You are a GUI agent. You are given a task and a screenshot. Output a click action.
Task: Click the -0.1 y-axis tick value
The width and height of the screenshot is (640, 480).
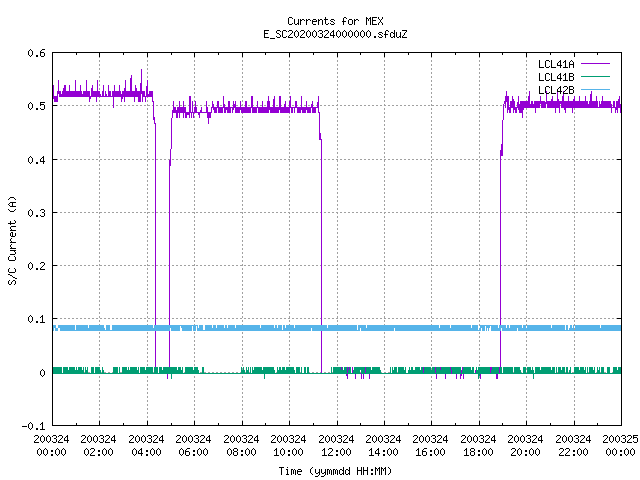(x=33, y=426)
